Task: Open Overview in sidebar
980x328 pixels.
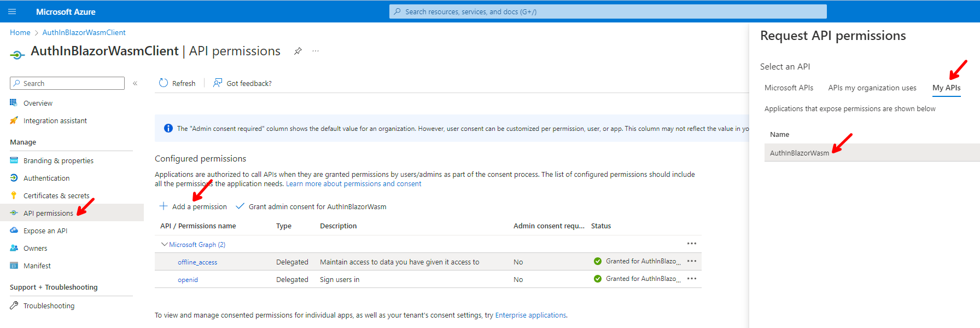Action: pyautogui.click(x=38, y=103)
